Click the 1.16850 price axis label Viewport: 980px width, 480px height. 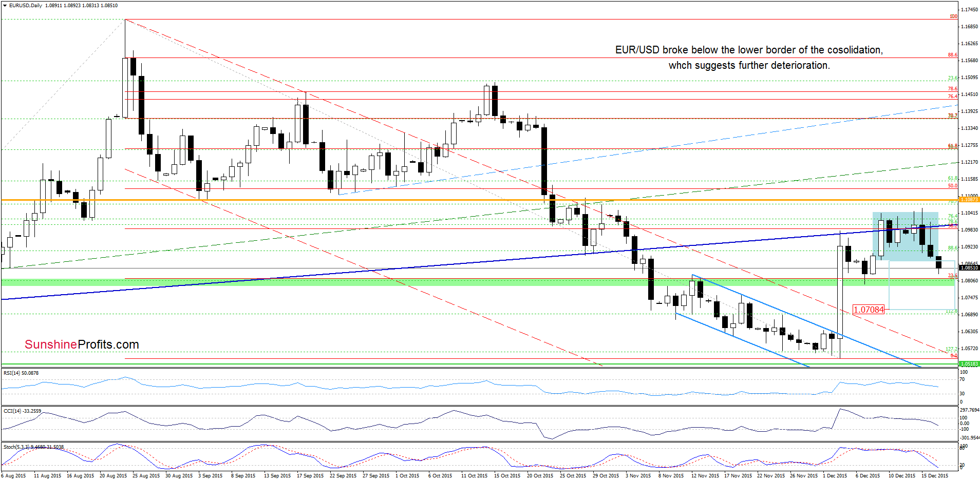[969, 27]
